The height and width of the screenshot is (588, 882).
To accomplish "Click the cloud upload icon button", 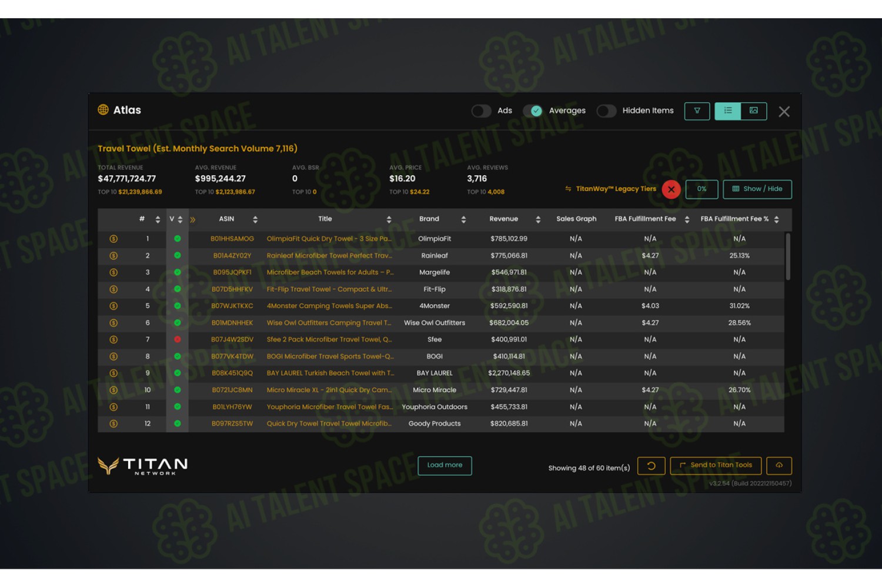I will 779,466.
